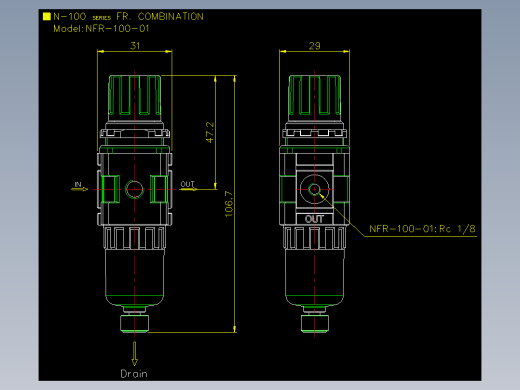Screen dimensions: 520x390
Task: Click the drain nut on right view
Action: 315,323
